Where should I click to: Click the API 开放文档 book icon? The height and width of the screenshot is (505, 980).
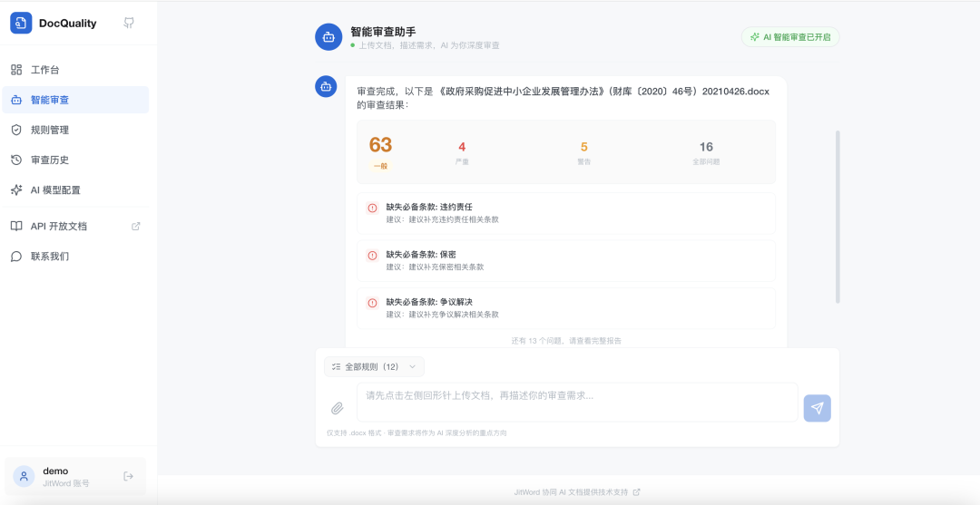[x=16, y=226]
